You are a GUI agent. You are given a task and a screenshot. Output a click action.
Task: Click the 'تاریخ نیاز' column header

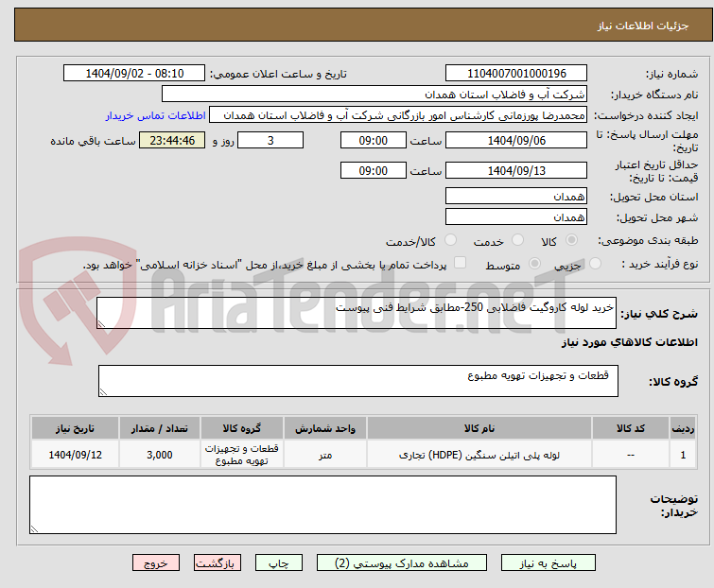[75, 428]
